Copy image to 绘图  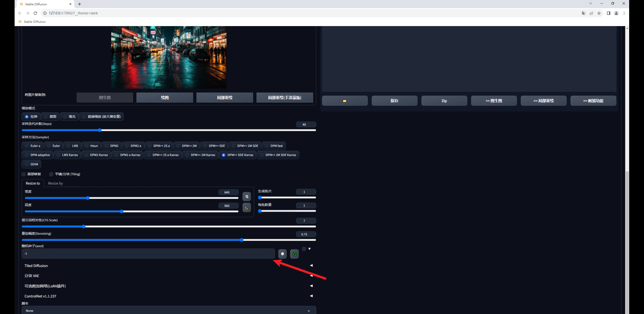(x=165, y=97)
